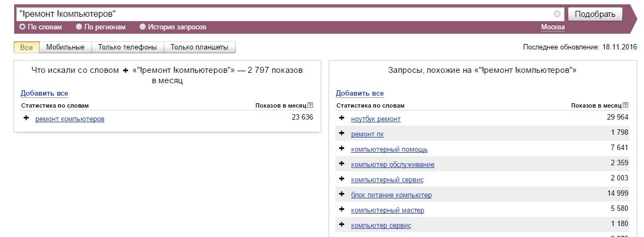Open the 'компьютерный сервис' keyword link
Image resolution: width=644 pixels, height=237 pixels.
click(x=387, y=179)
